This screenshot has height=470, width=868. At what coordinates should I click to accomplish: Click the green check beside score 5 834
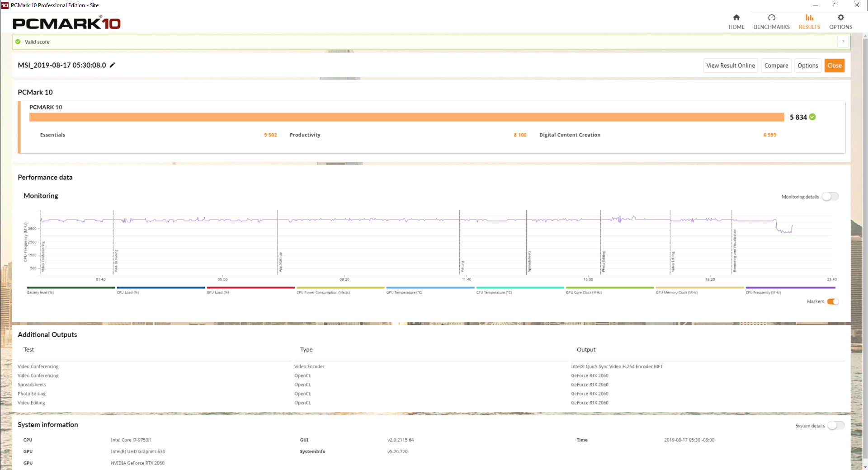click(x=812, y=117)
